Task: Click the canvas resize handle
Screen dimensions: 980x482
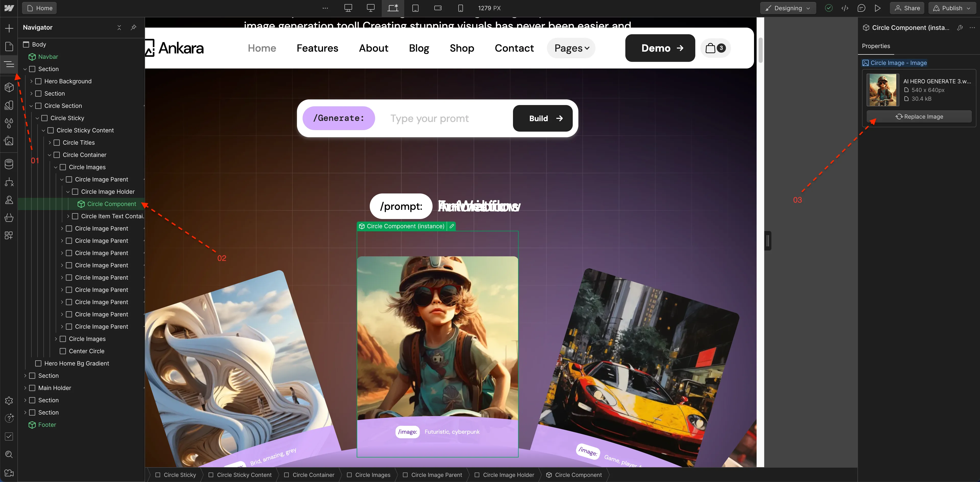Action: pos(768,241)
